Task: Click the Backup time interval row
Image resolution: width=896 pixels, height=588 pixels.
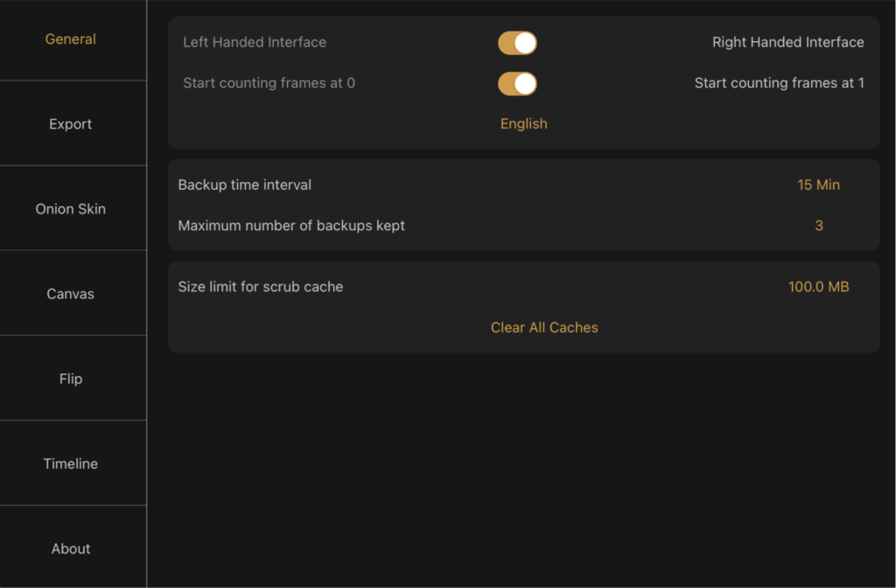Action: tap(524, 185)
